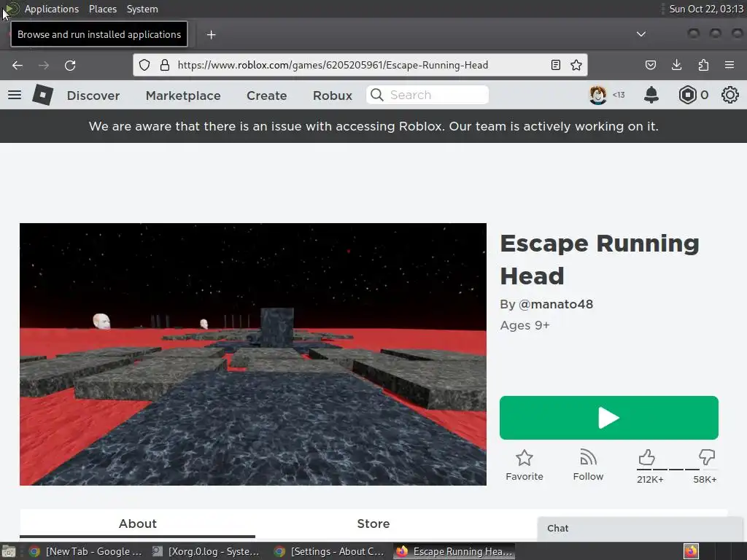
Task: Open the user avatar profile
Action: pos(598,96)
